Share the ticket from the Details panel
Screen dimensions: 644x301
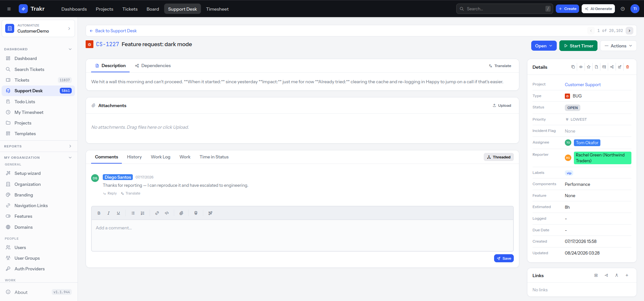[612, 67]
